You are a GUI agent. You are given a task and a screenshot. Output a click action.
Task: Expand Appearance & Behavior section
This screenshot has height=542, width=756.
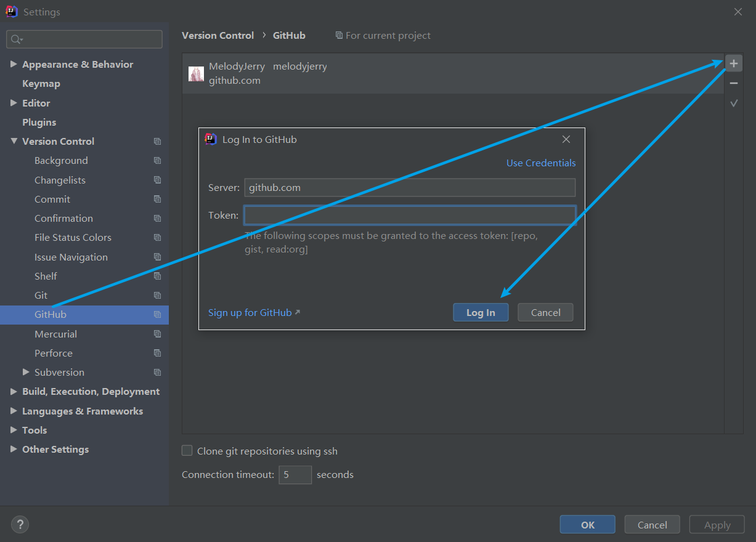coord(14,64)
